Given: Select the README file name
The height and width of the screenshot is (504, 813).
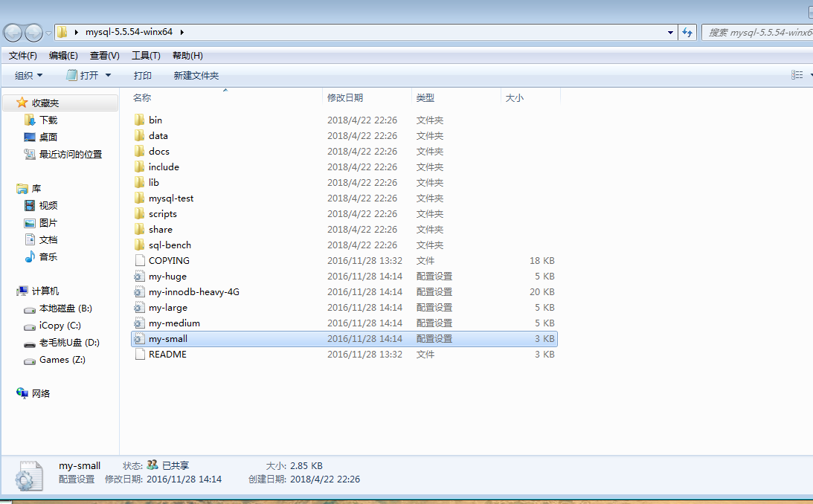Looking at the screenshot, I should [167, 355].
